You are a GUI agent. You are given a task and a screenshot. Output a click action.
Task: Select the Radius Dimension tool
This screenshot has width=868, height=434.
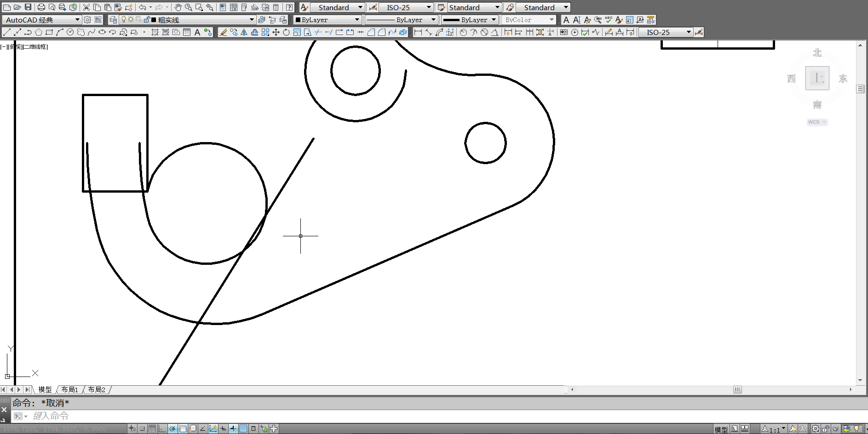463,32
